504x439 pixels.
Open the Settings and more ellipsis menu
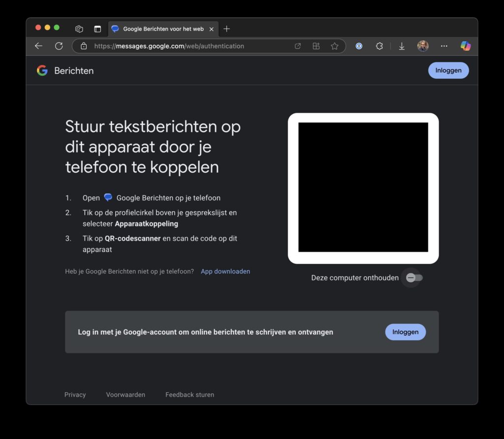point(444,46)
